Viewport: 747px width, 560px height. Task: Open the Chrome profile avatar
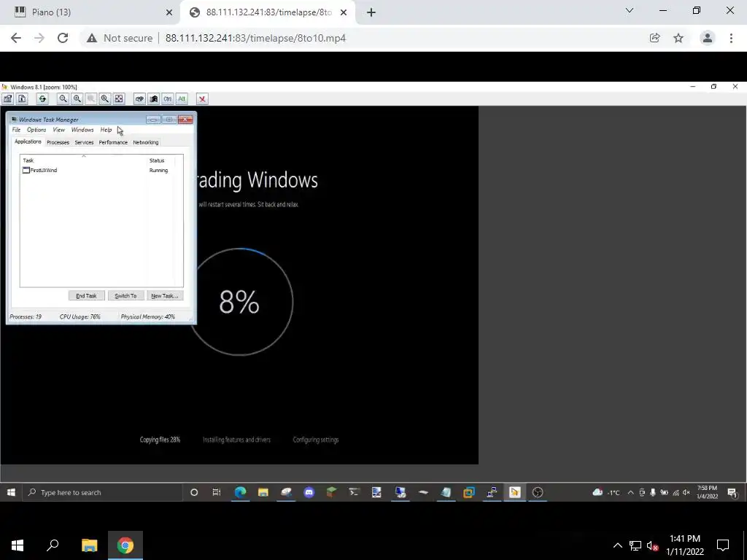click(x=708, y=38)
